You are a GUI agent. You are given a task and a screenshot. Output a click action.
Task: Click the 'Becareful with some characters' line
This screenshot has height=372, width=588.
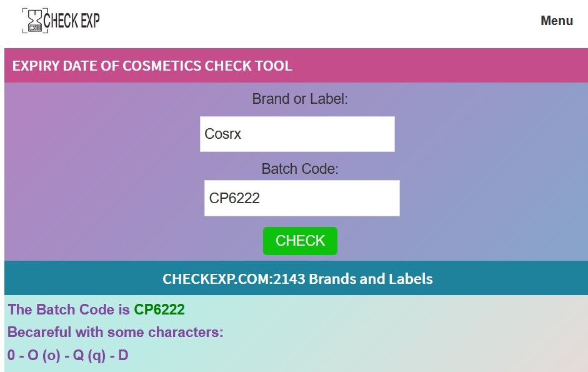[116, 332]
